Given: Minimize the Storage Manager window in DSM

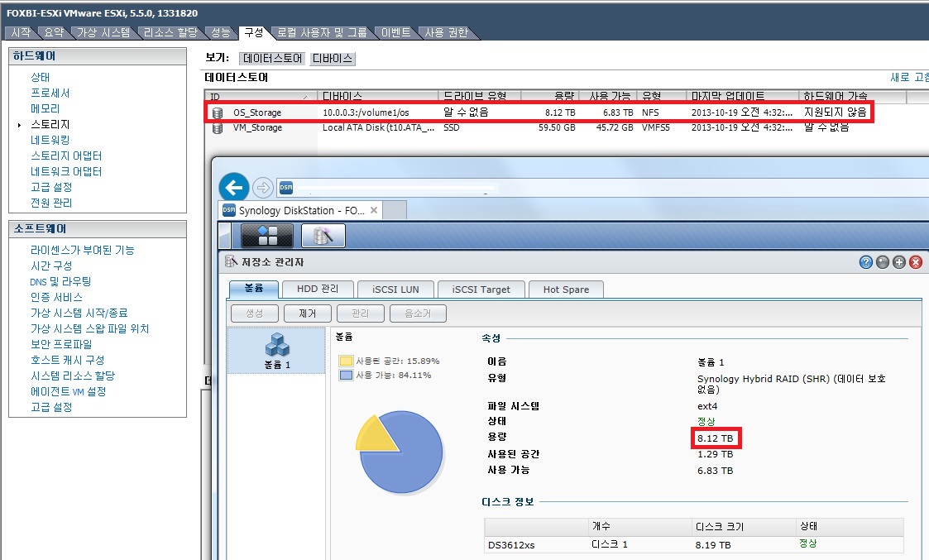Looking at the screenshot, I should point(882,262).
